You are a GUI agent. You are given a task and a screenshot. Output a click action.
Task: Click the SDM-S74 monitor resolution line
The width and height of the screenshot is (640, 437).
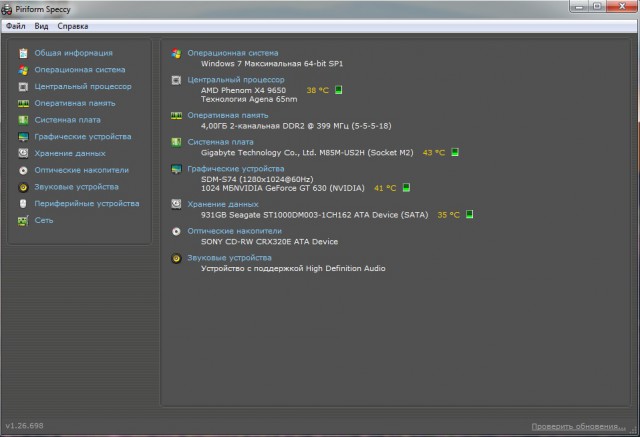click(257, 179)
